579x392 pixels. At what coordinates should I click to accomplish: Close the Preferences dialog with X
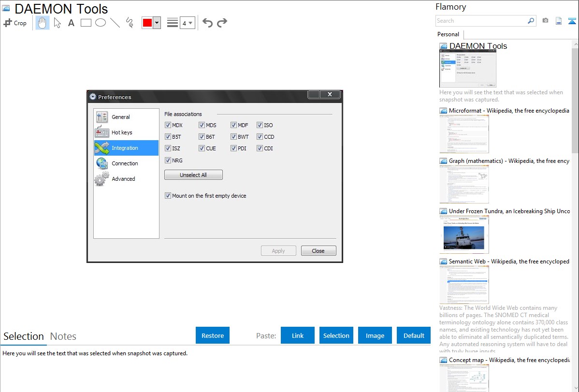coord(330,95)
